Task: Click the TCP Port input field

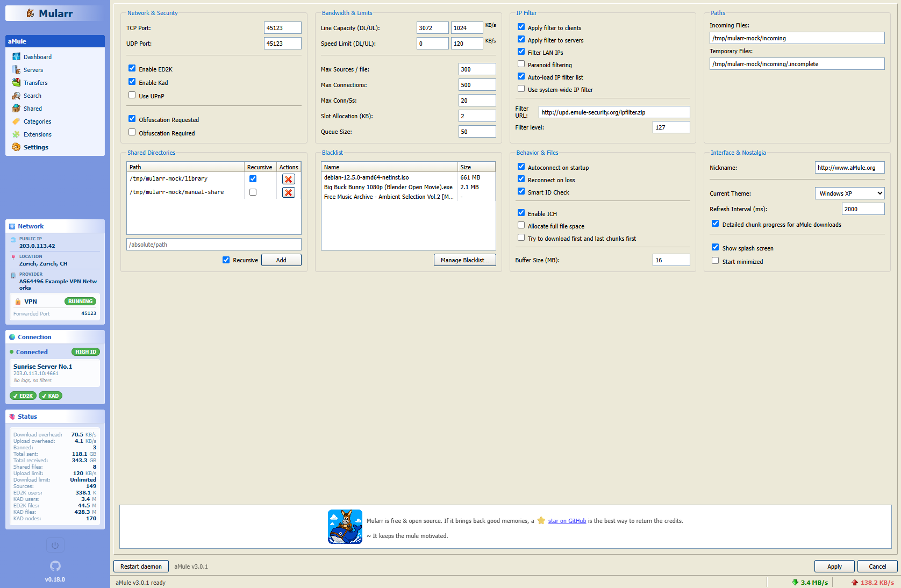Action: pos(283,28)
